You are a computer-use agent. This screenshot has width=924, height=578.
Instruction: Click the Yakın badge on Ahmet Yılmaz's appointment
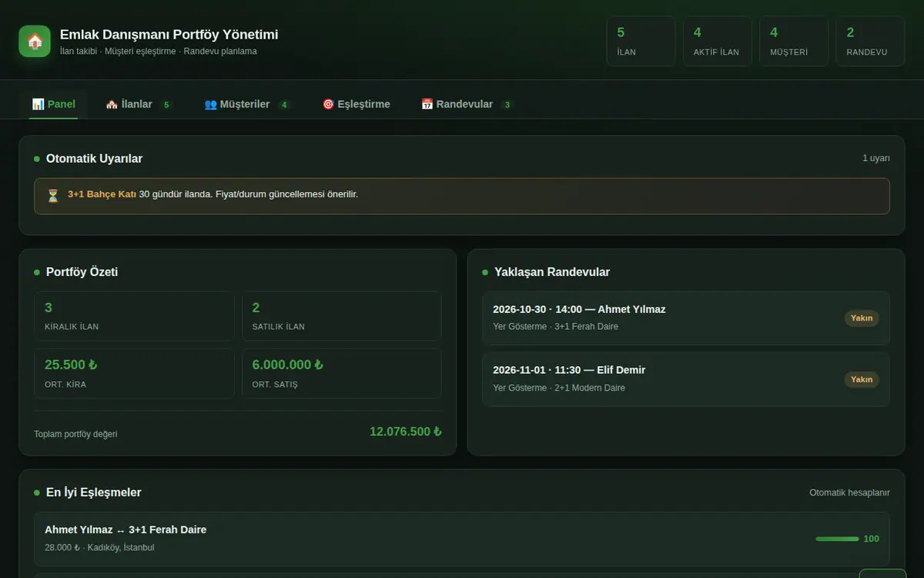coord(862,318)
